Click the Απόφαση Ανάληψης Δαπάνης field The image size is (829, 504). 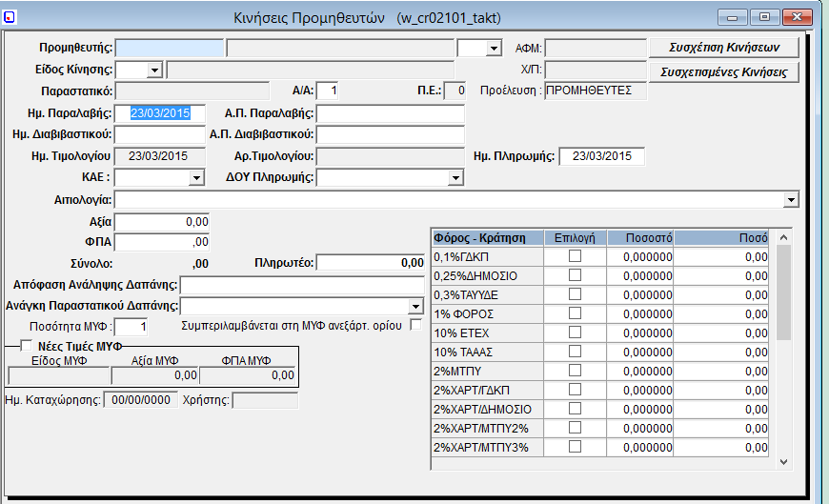(302, 285)
